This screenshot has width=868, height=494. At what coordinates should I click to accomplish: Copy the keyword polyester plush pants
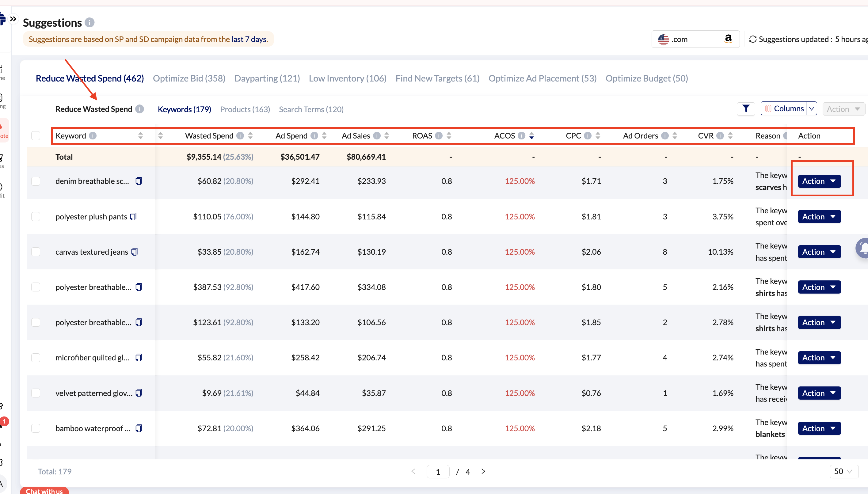click(x=133, y=216)
